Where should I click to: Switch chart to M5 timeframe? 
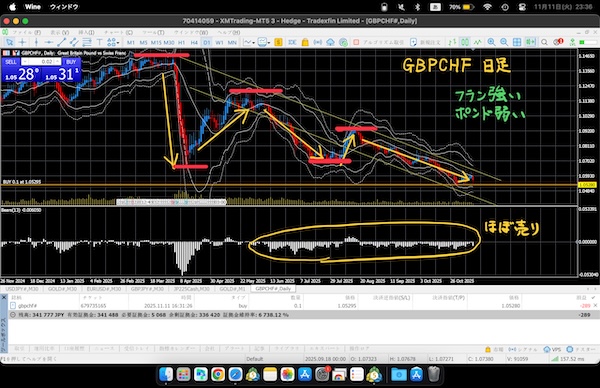click(x=143, y=42)
